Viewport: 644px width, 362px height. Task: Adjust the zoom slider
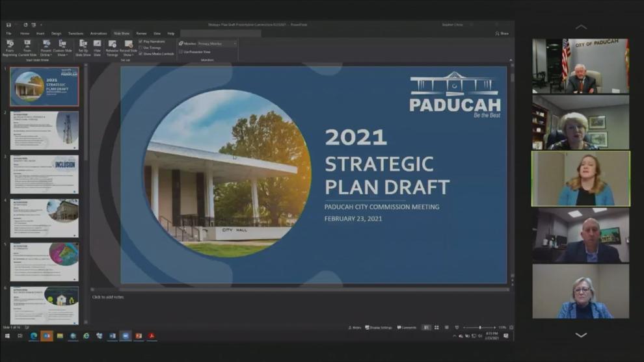479,328
